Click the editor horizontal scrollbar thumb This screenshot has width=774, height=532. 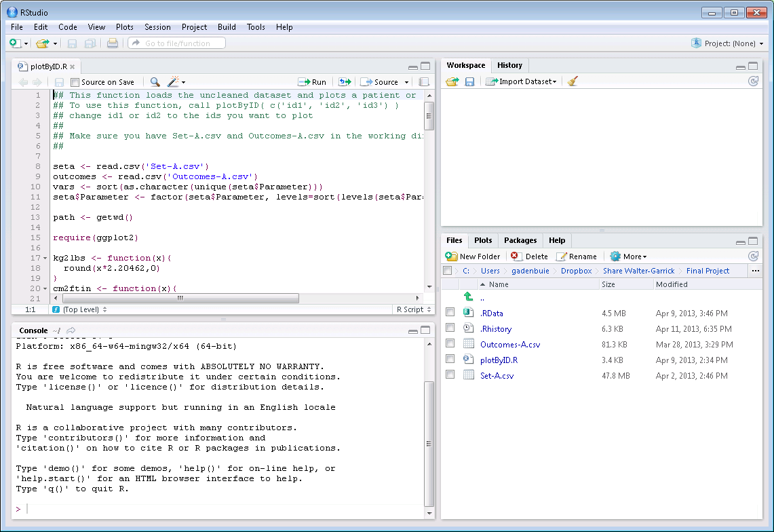[180, 299]
